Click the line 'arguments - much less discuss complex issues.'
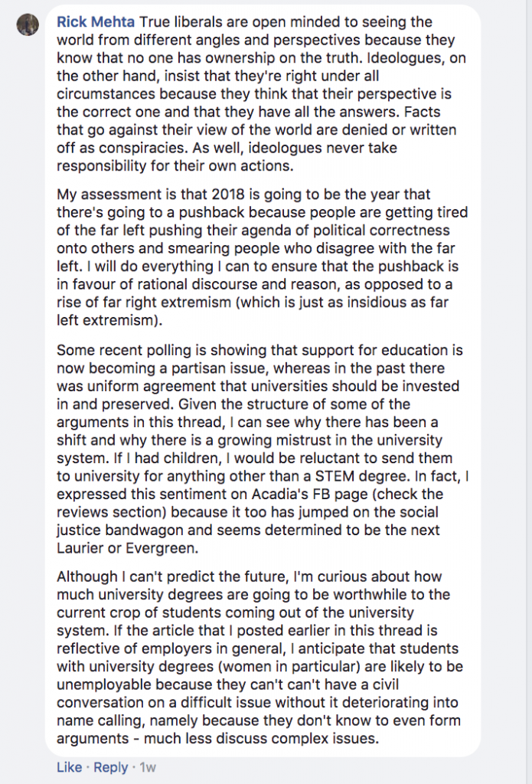Screen dimensions: 532x784 [218, 738]
